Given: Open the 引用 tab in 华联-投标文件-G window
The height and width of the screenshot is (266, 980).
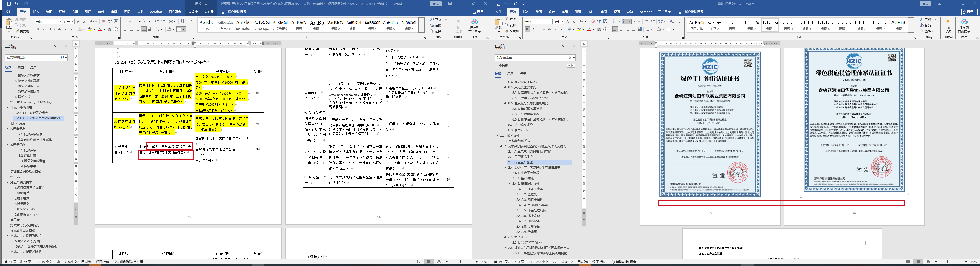Looking at the screenshot, I should pos(578,12).
